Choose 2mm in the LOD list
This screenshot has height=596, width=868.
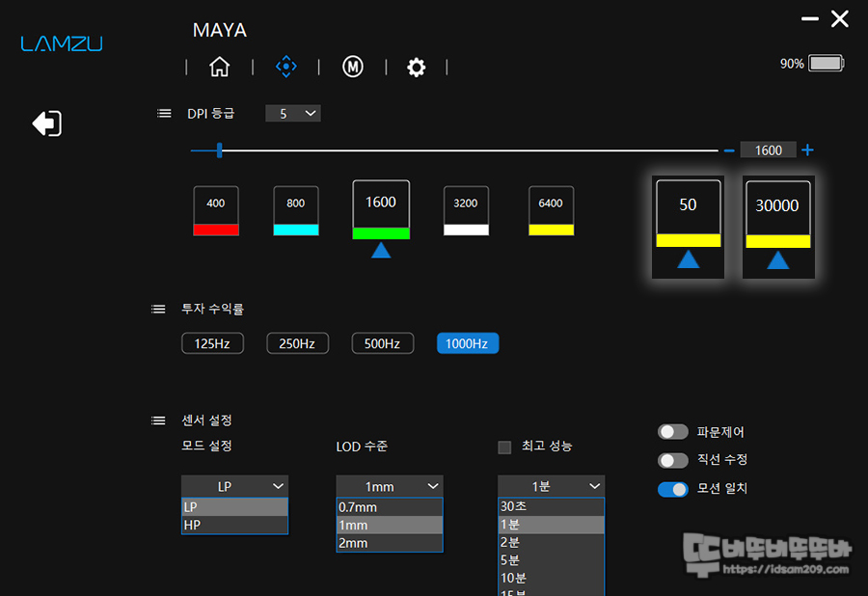coord(390,543)
